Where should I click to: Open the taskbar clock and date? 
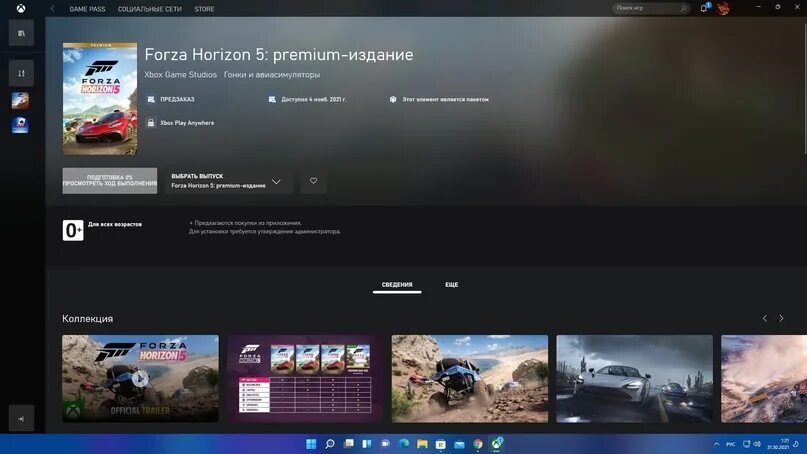point(778,444)
